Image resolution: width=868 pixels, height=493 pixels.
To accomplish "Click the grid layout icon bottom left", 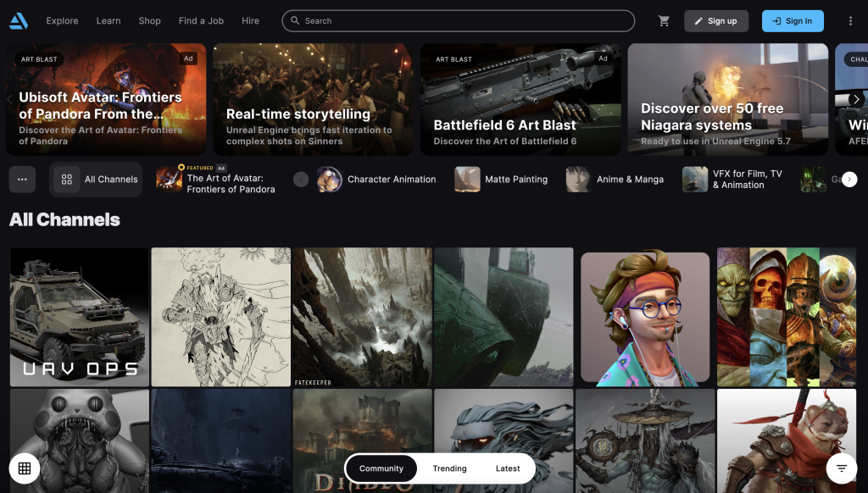I will (x=25, y=468).
